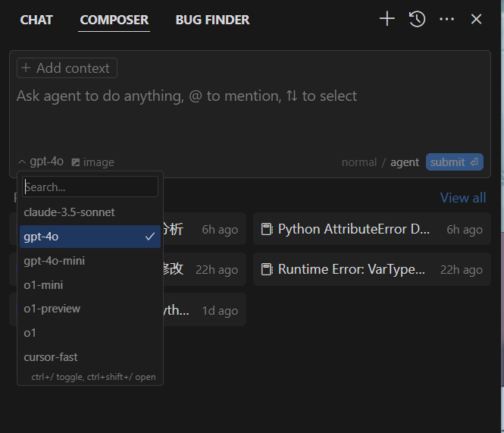Click the plus icon to start new composer
This screenshot has width=504, height=433.
(x=387, y=19)
